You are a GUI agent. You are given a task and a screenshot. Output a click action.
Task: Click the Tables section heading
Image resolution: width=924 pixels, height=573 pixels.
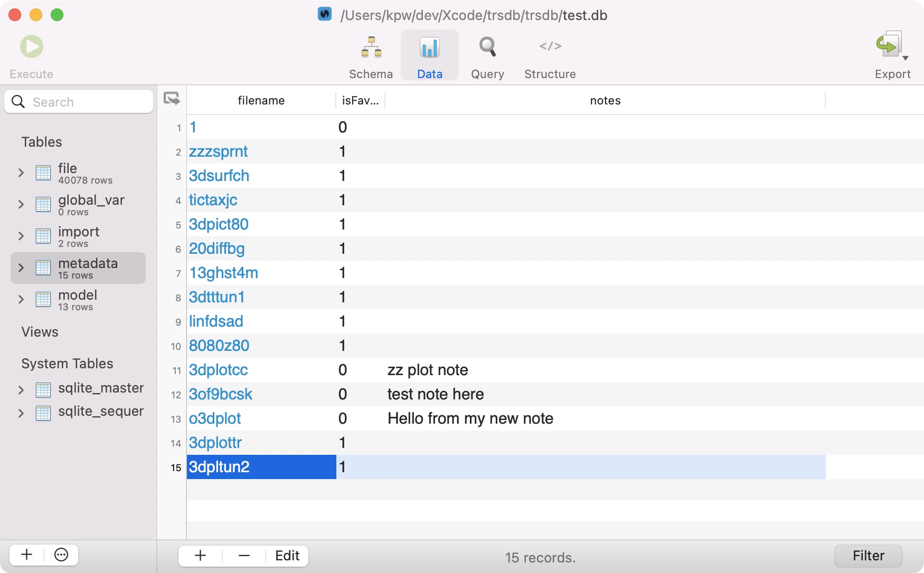(x=42, y=142)
